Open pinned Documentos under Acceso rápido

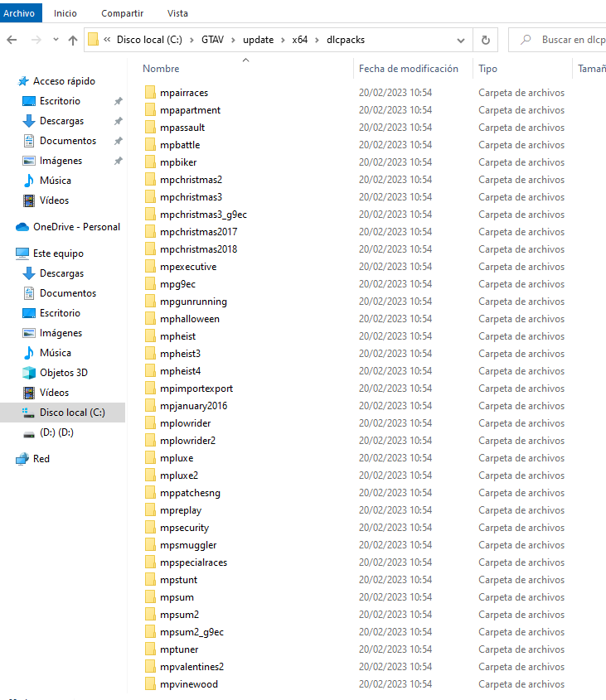pos(67,141)
